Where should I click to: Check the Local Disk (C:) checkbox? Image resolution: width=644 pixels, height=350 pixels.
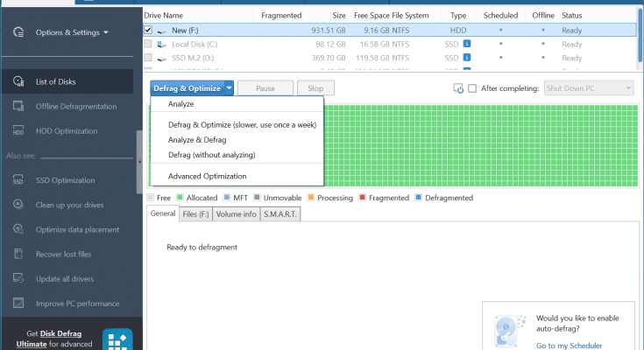[x=148, y=44]
